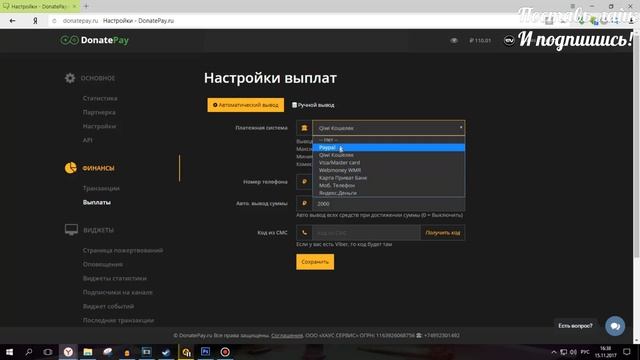Click the volume icon in system tray
The width and height of the screenshot is (640, 360).
coord(573,352)
